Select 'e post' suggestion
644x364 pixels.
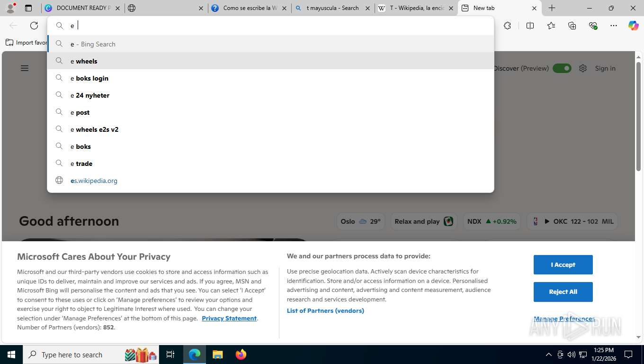coord(270,112)
